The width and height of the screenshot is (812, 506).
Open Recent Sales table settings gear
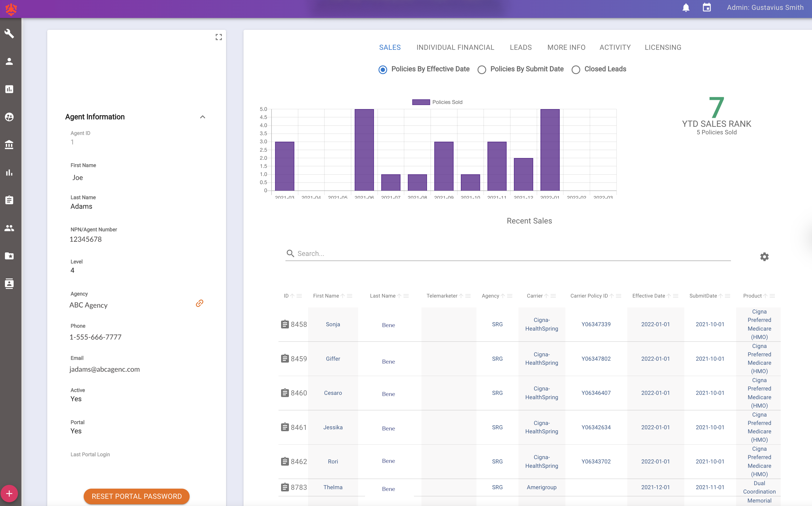coord(765,257)
